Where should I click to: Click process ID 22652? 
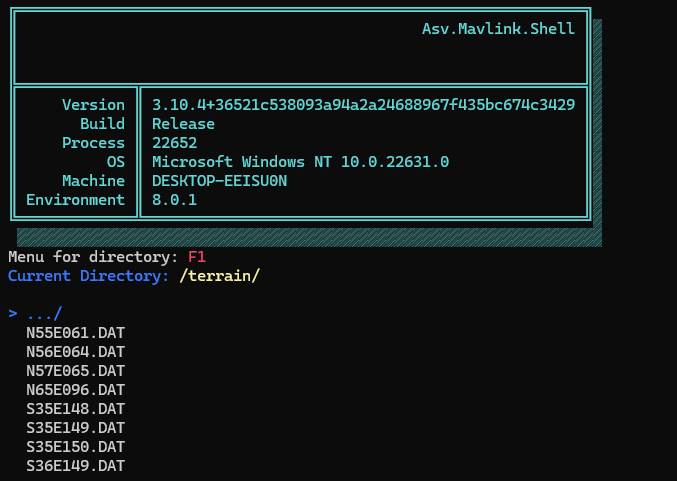click(174, 143)
